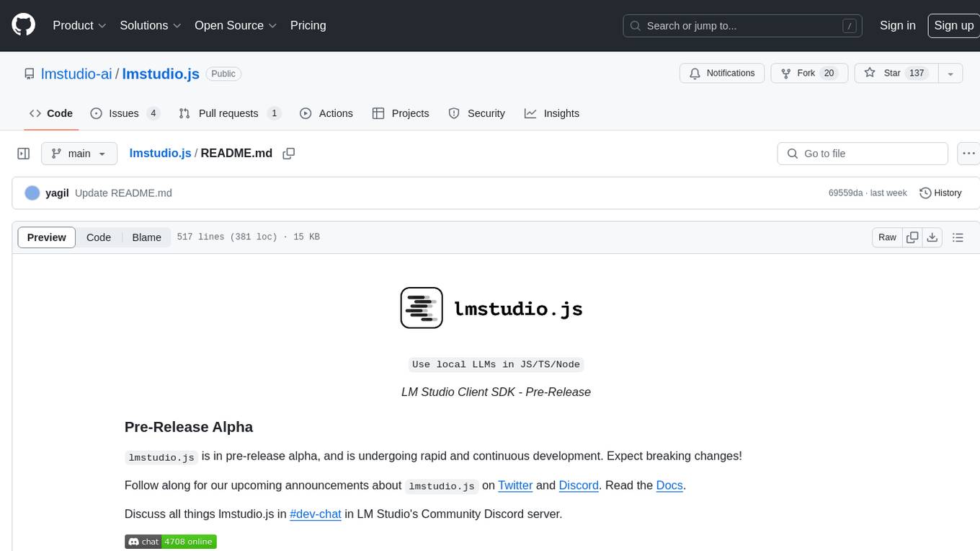
Task: Open commit 69559da
Action: point(845,193)
